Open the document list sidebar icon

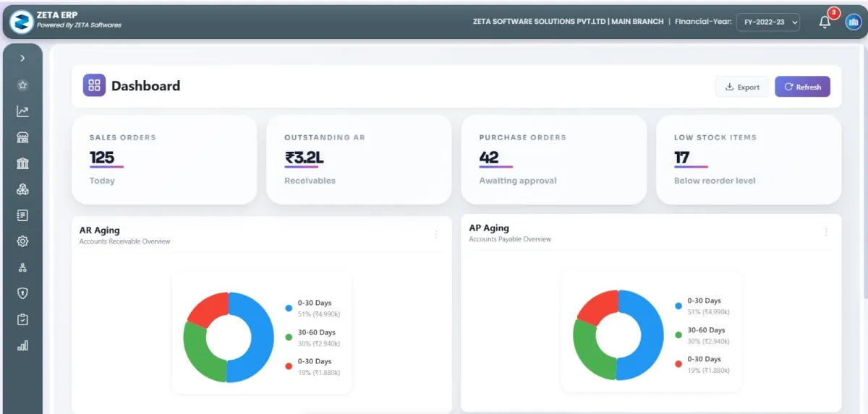tap(22, 215)
